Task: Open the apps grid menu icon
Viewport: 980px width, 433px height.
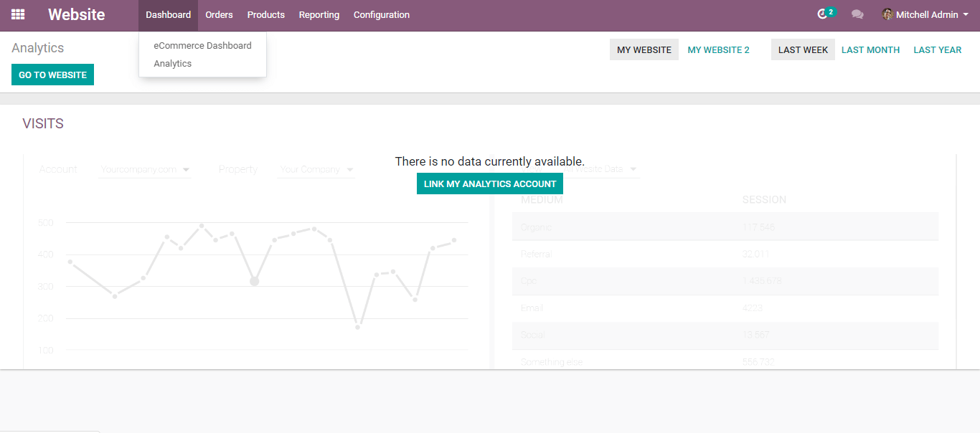Action: pos(18,14)
